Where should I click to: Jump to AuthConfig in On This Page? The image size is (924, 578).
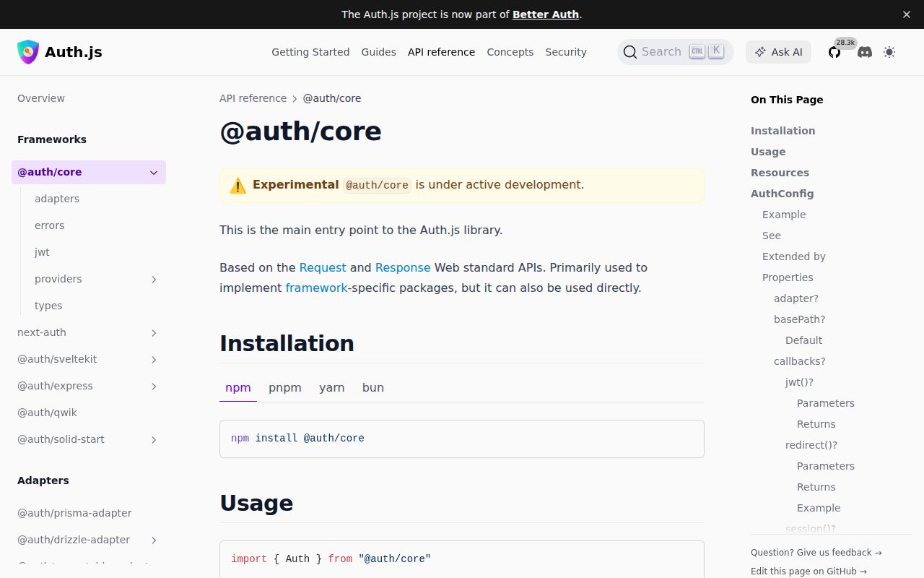pos(782,194)
